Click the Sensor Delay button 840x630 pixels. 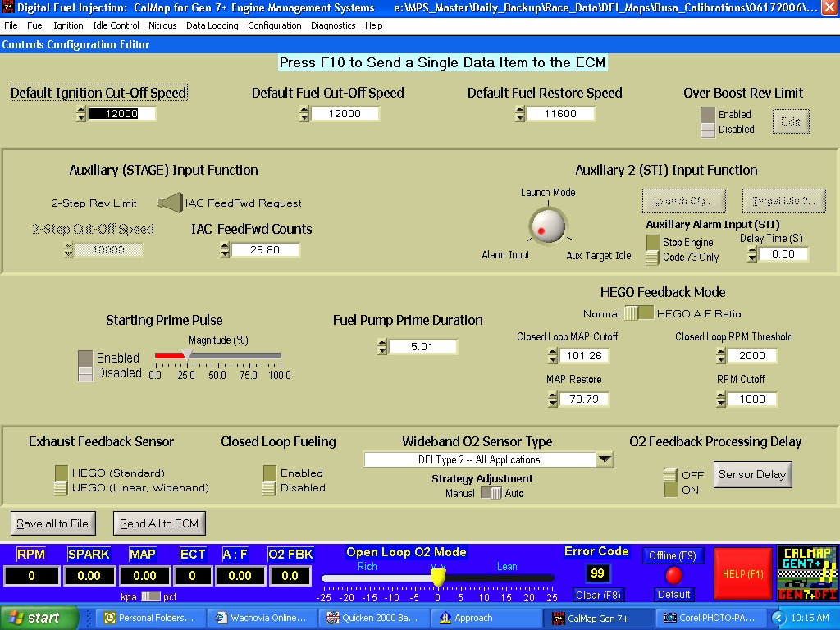(x=752, y=475)
